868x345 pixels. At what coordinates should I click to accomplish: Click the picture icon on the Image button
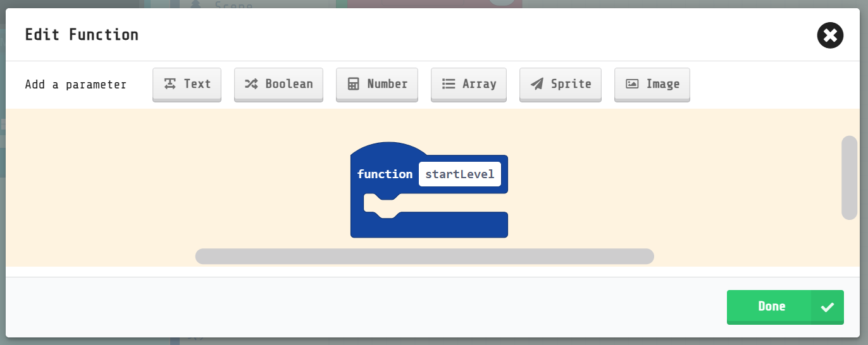point(632,84)
